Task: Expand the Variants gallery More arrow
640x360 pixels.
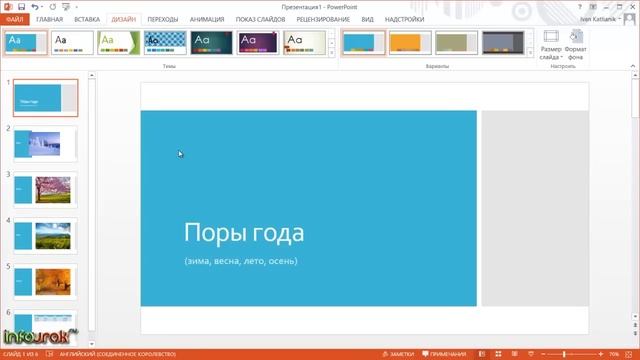Action: (530, 52)
